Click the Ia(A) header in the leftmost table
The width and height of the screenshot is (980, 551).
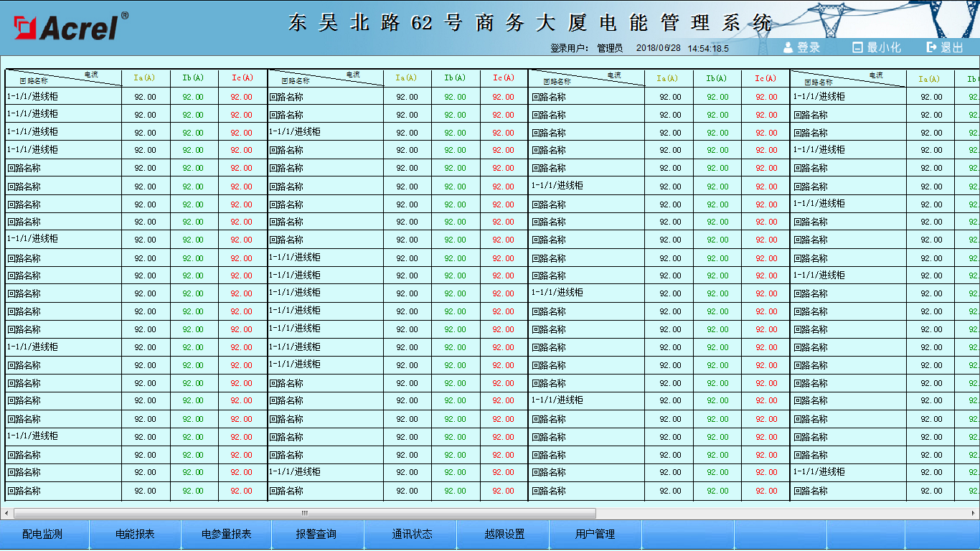pyautogui.click(x=144, y=78)
